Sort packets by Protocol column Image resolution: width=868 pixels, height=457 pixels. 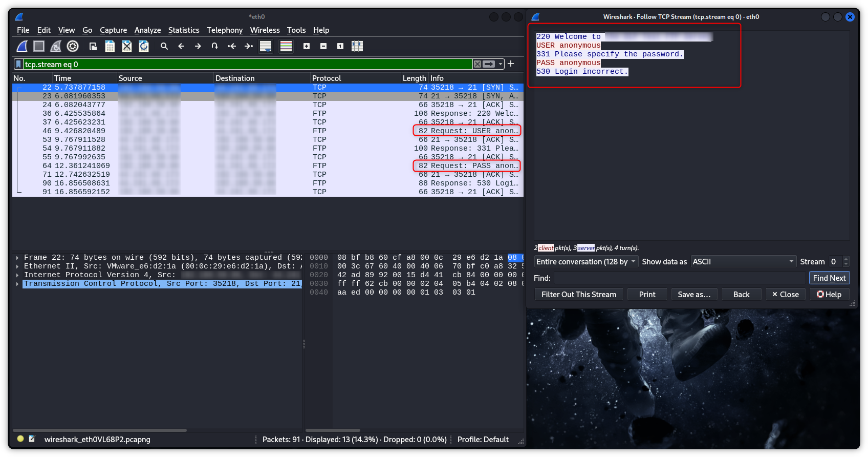[x=355, y=78]
